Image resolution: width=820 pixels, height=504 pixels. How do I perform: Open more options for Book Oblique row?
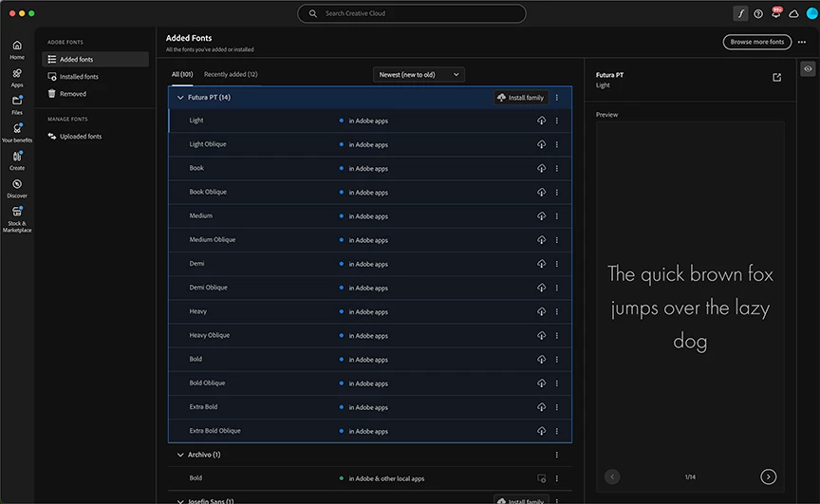tap(556, 192)
